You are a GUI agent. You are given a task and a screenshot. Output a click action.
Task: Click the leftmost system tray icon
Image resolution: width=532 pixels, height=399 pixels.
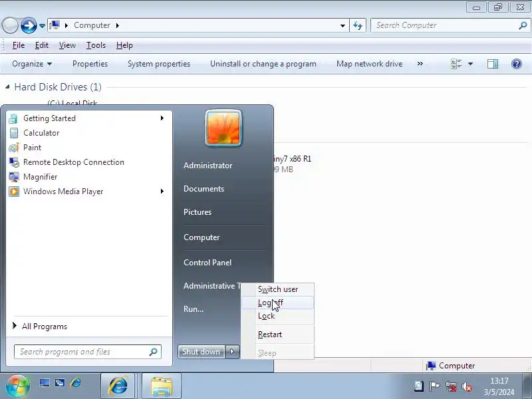click(x=419, y=386)
